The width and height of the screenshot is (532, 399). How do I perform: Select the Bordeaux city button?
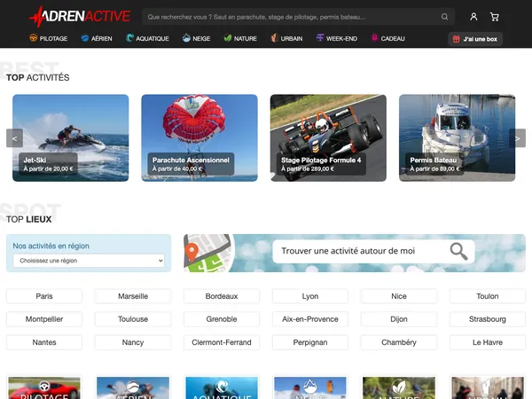[222, 296]
